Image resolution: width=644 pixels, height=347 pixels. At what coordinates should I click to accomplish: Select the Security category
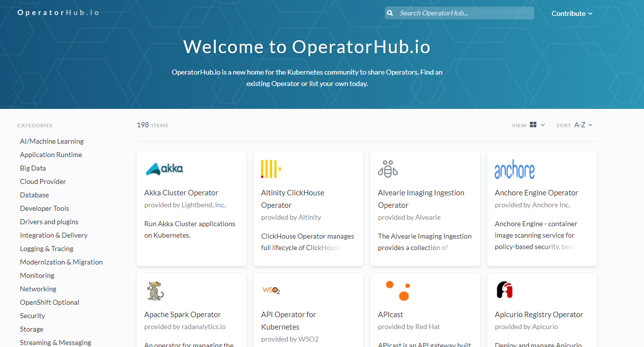point(32,316)
